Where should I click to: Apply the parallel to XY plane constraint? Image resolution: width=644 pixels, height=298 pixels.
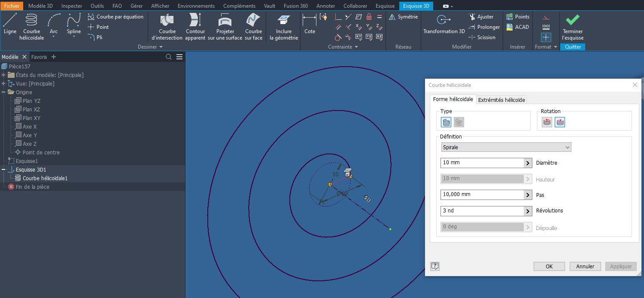[x=358, y=37]
